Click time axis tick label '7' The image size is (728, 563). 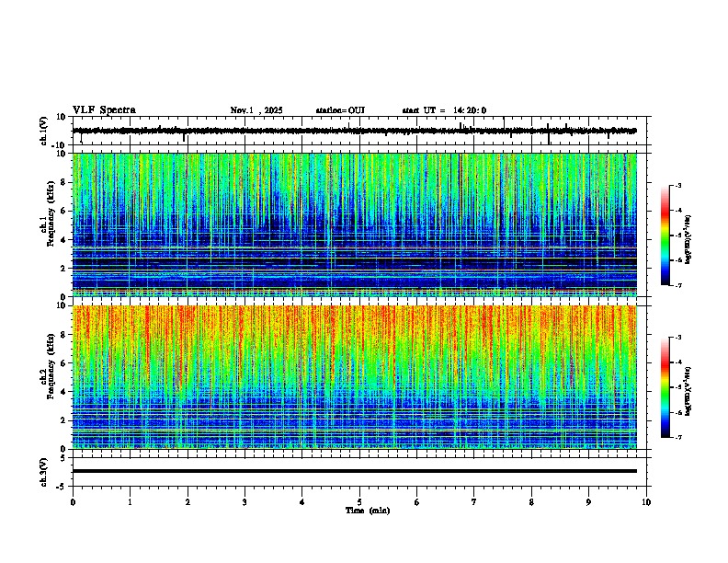(x=474, y=501)
